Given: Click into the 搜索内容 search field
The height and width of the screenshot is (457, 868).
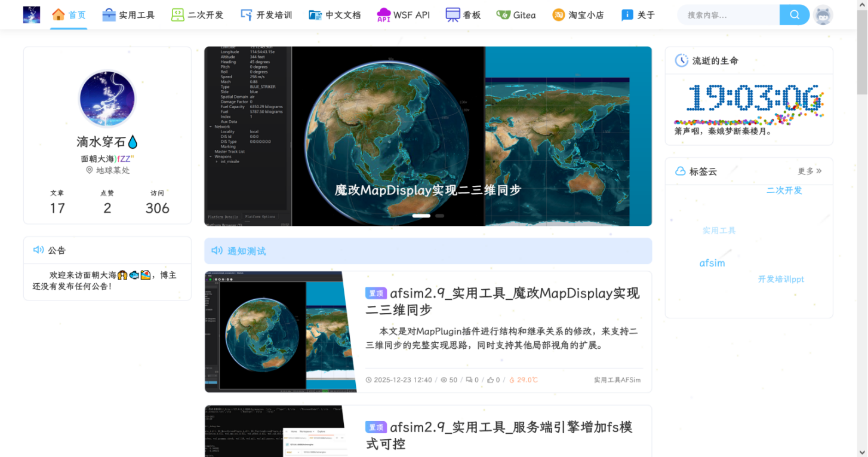Looking at the screenshot, I should point(728,15).
